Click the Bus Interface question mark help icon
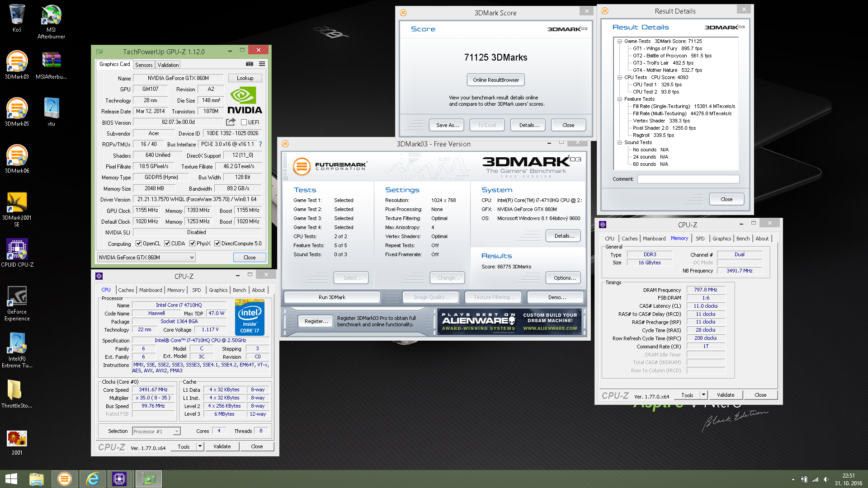Screen dimensions: 868x488 pos(260,144)
